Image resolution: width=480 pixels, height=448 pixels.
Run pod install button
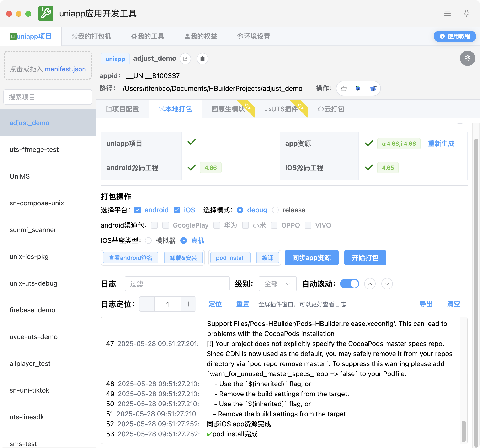tap(230, 257)
